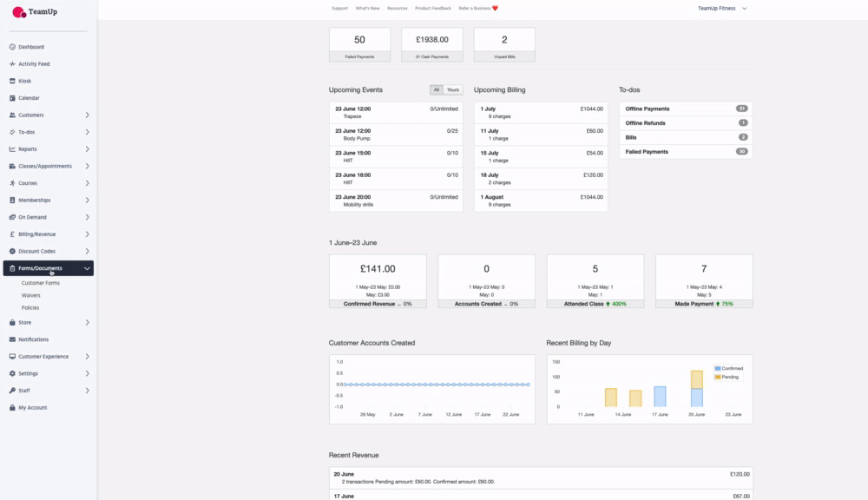
Task: Click the My Account icon
Action: point(11,407)
